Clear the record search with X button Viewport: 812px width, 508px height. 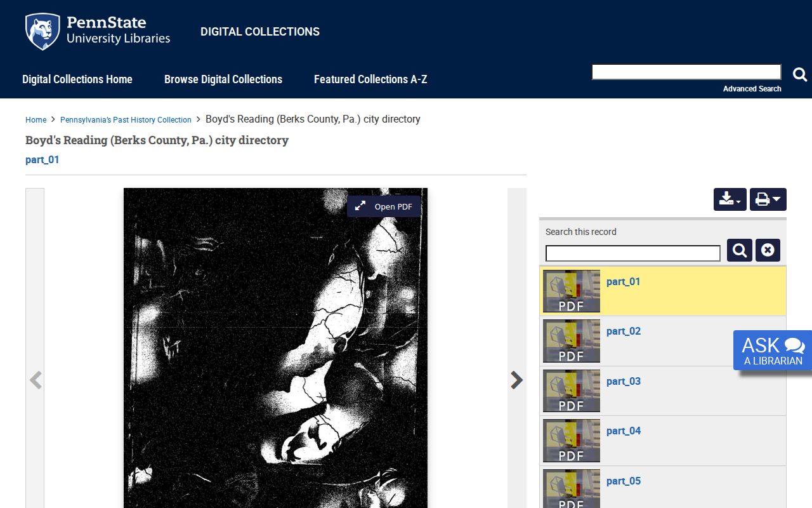[768, 250]
